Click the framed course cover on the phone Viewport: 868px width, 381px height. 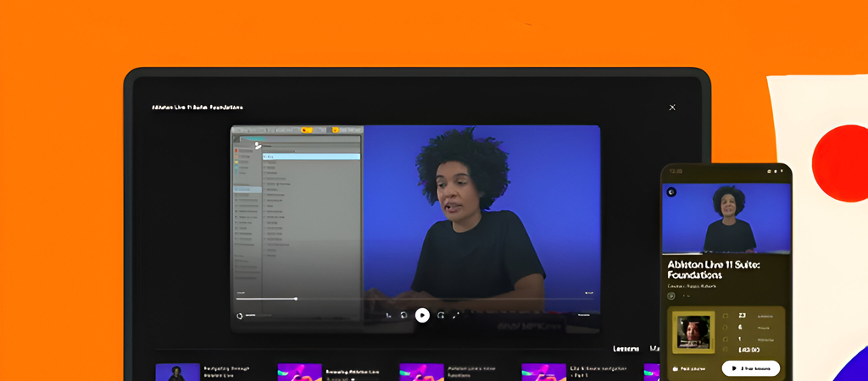pyautogui.click(x=693, y=333)
